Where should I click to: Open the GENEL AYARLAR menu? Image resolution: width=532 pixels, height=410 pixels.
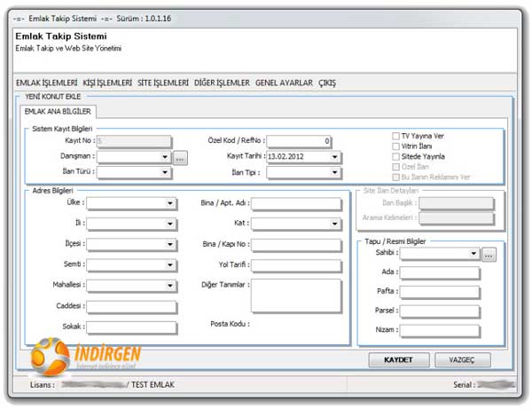pos(284,83)
